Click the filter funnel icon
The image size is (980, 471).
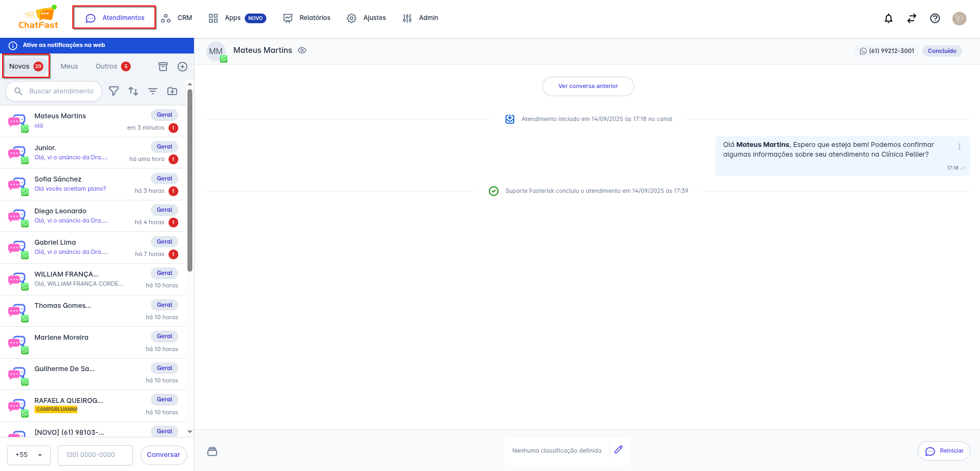[x=113, y=91]
